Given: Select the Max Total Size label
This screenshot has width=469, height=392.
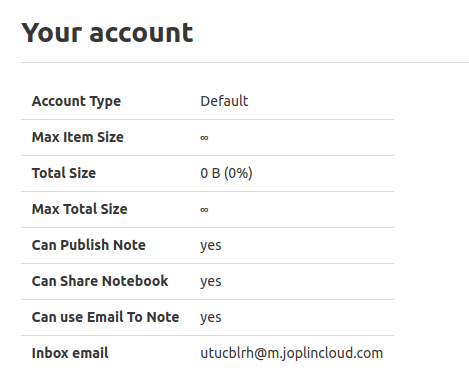Looking at the screenshot, I should click(79, 209).
